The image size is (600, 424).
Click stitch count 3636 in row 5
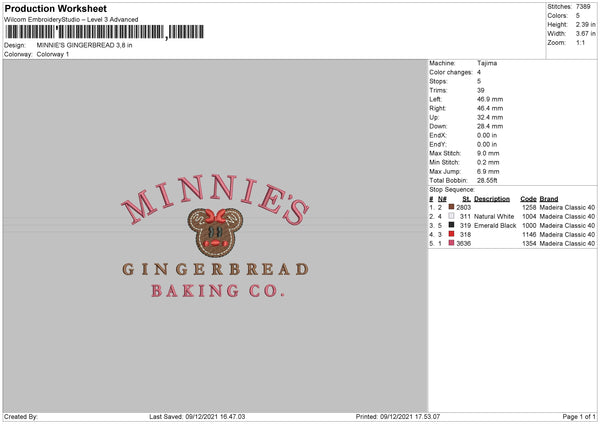pyautogui.click(x=463, y=243)
